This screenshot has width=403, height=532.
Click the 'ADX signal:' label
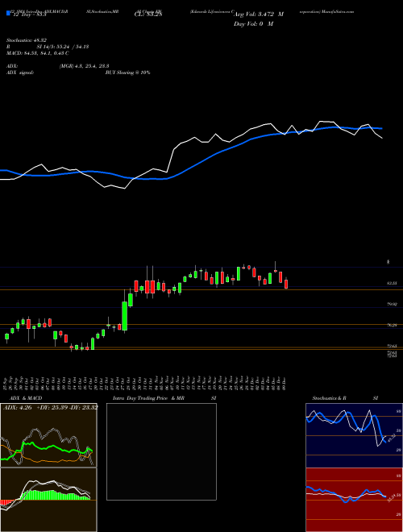(x=20, y=73)
